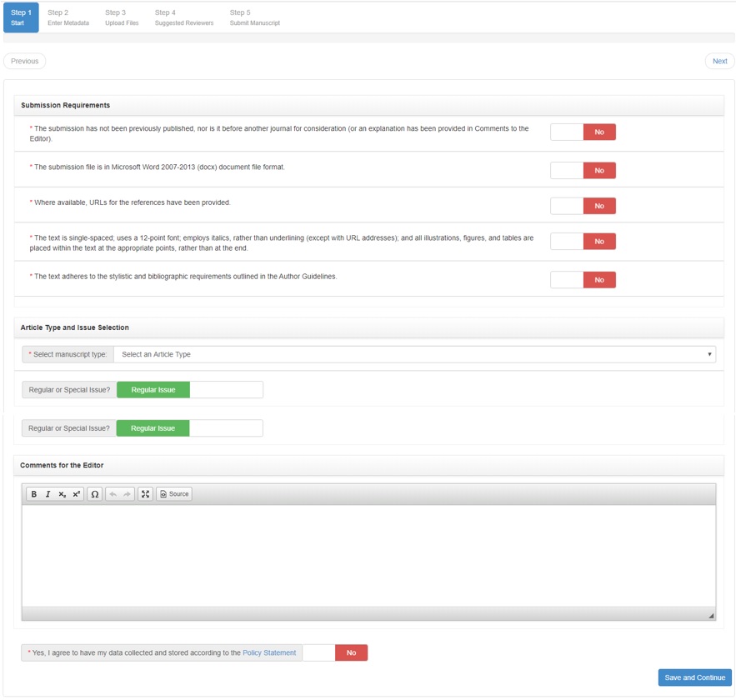Click the superscript icon in editor toolbar
This screenshot has height=700, width=736.
click(x=77, y=494)
